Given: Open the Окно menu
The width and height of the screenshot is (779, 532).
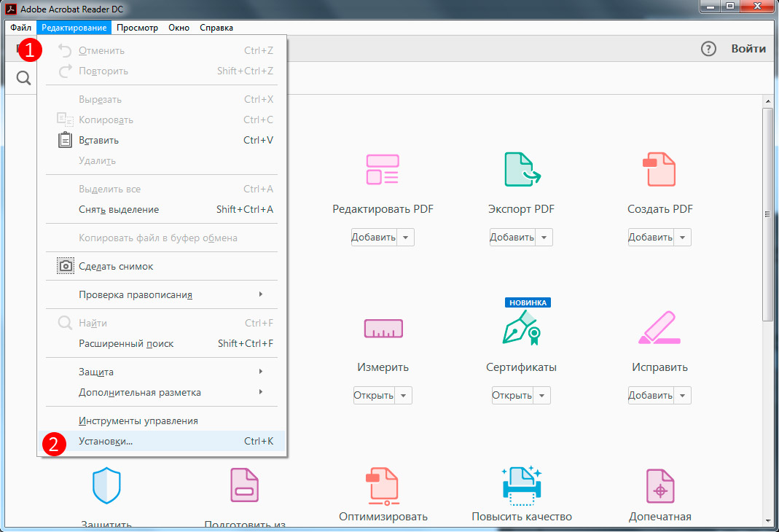Looking at the screenshot, I should 179,28.
